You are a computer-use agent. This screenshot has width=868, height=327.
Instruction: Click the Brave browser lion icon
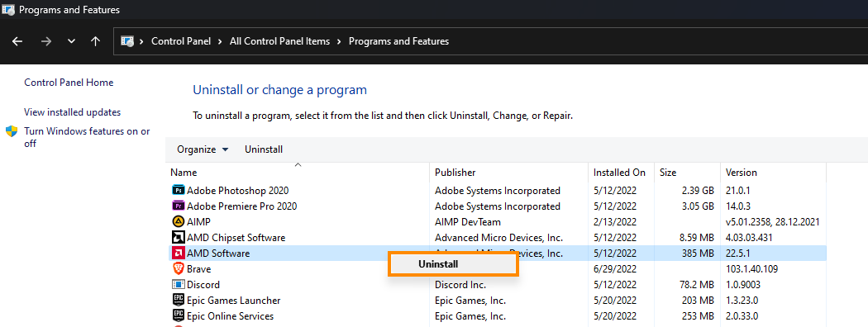click(178, 269)
